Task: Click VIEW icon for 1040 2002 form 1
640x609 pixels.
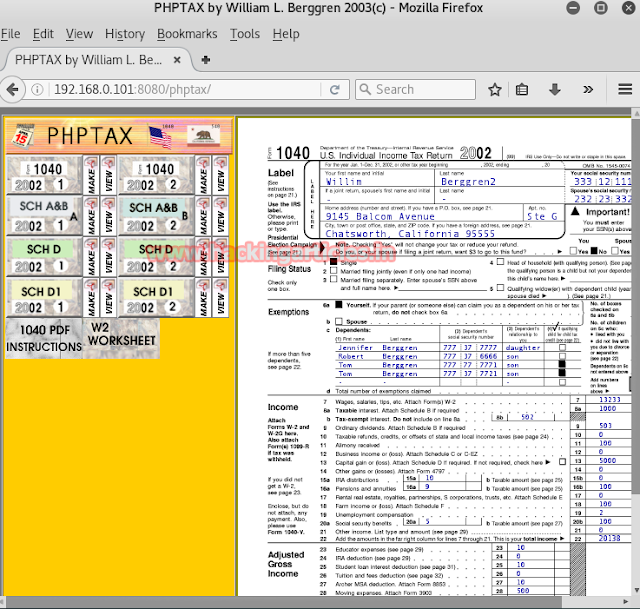Action: tap(107, 175)
